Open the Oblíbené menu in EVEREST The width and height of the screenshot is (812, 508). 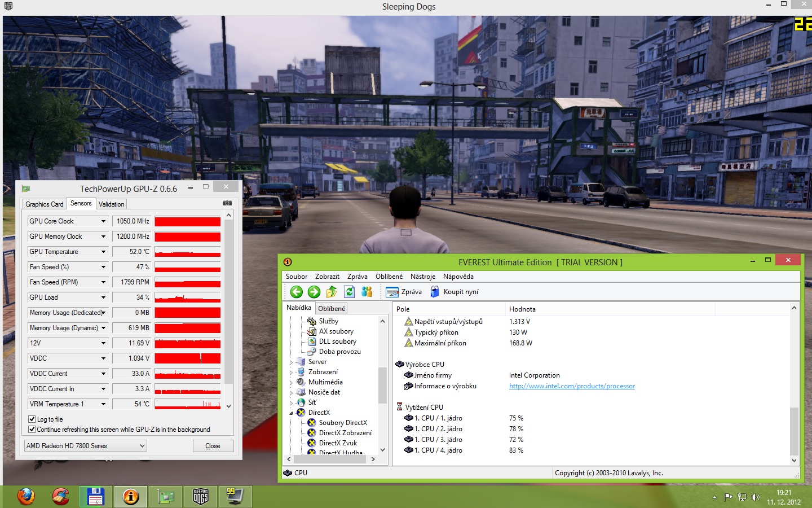(x=389, y=277)
